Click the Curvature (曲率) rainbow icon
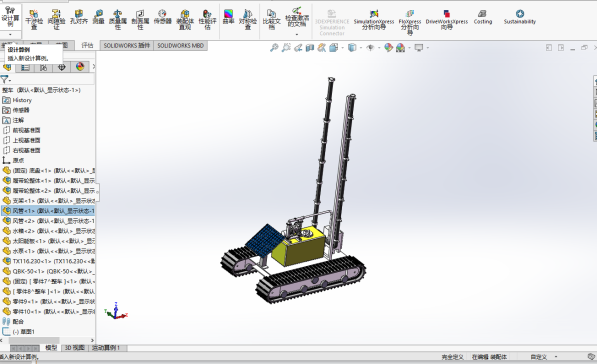Viewport: 597px width, 364px height. click(x=228, y=17)
